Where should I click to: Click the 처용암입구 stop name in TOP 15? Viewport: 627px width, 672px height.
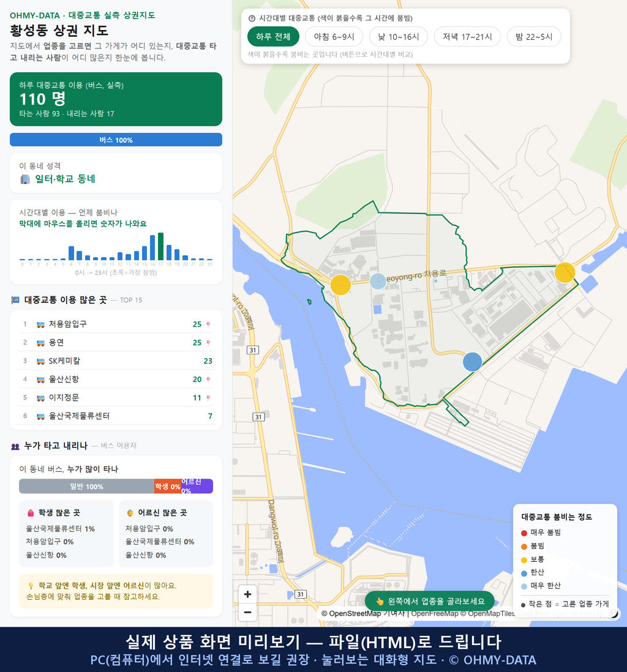tap(68, 324)
